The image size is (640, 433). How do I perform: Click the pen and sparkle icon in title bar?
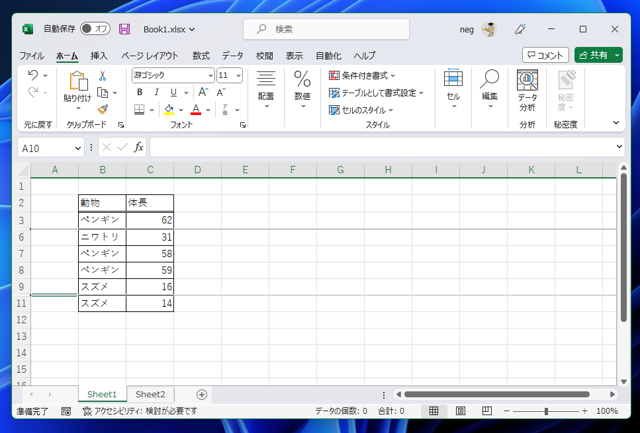tap(520, 29)
